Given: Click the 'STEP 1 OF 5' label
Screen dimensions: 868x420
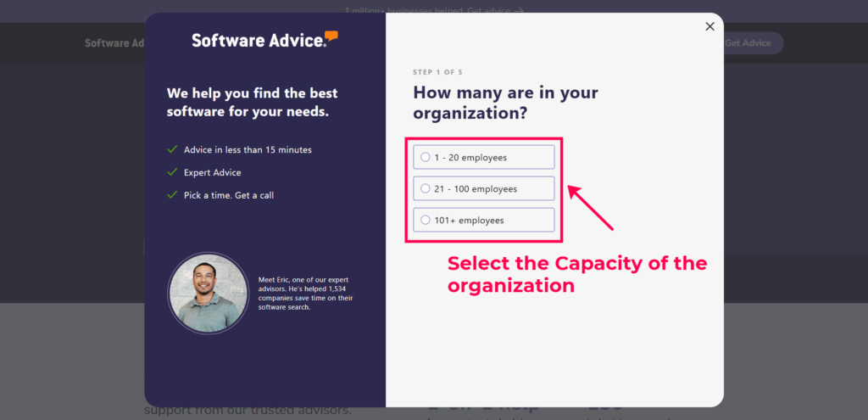Looking at the screenshot, I should (x=437, y=72).
